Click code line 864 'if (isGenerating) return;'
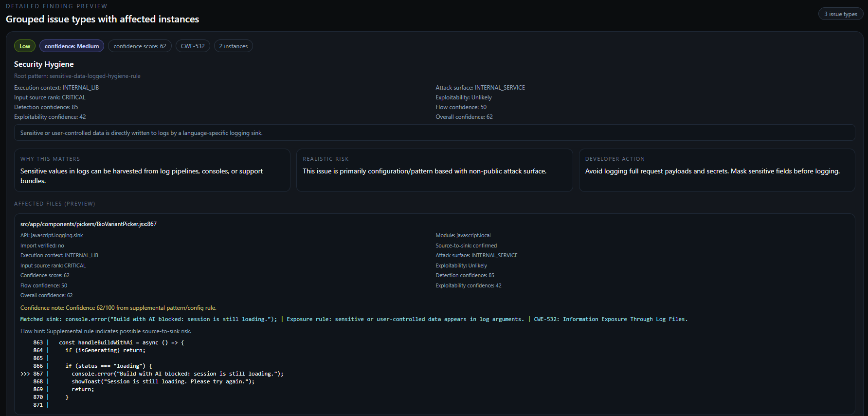Image resolution: width=868 pixels, height=416 pixels. pos(90,350)
